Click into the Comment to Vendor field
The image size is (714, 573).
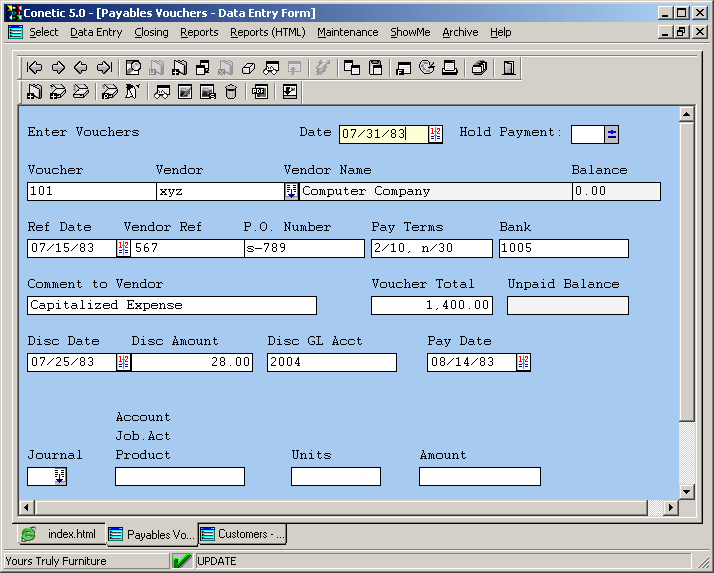[171, 305]
